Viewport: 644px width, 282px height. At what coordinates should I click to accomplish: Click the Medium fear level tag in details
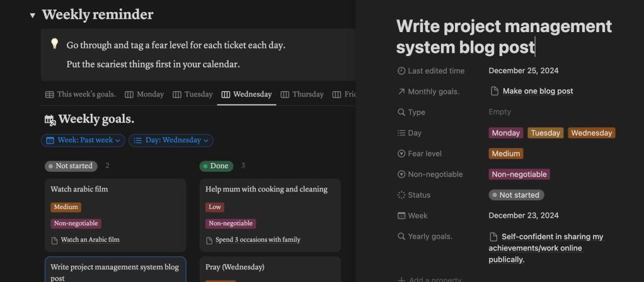point(505,154)
